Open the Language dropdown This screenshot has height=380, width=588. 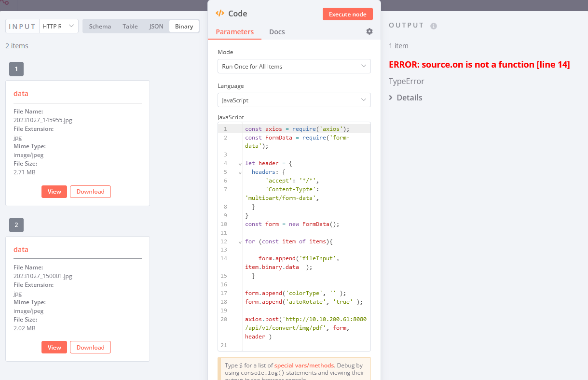[x=294, y=100]
